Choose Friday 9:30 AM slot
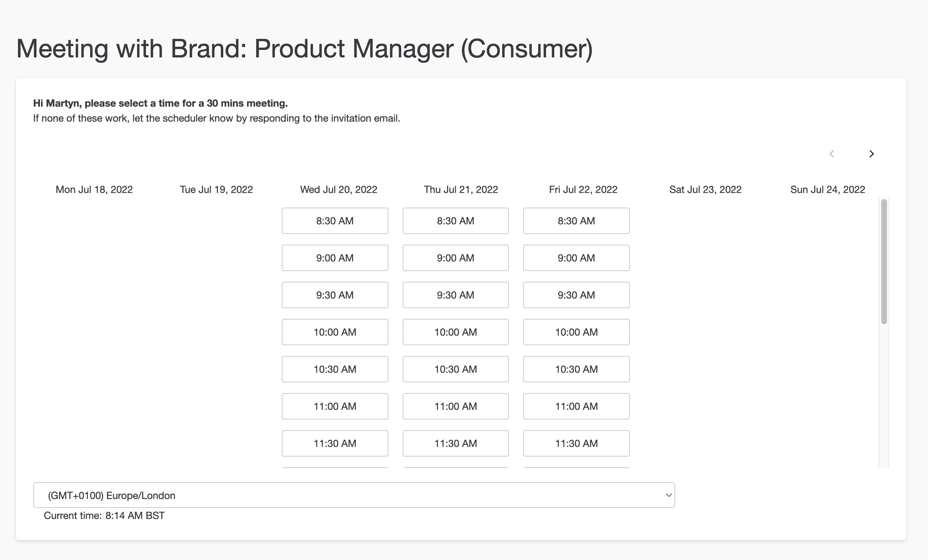 tap(576, 295)
